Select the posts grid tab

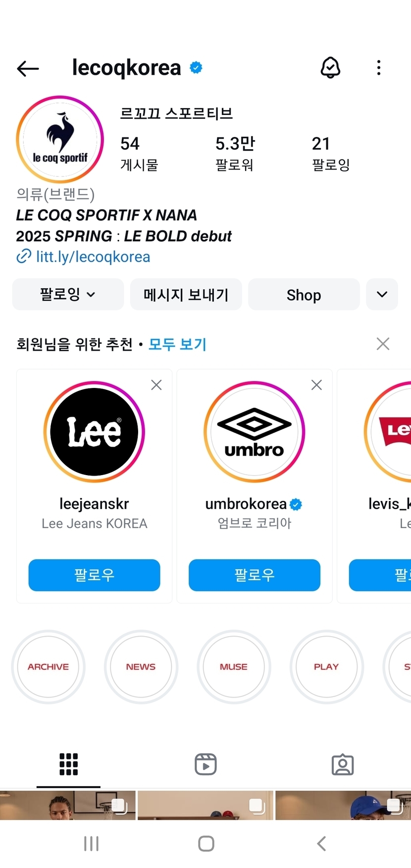[x=68, y=764]
